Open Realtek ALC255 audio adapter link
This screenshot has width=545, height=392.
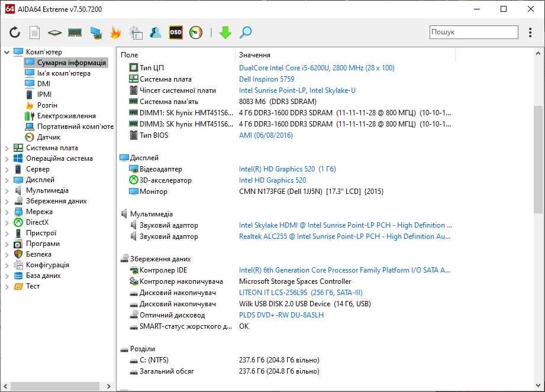(345, 237)
